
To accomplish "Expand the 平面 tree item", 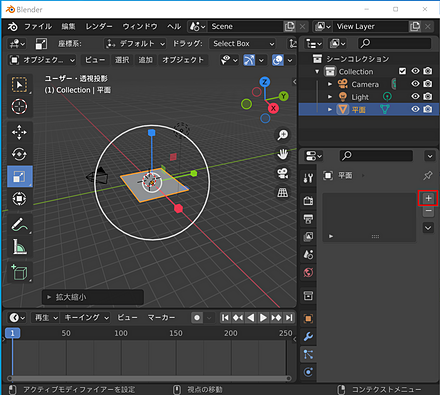I will click(330, 109).
